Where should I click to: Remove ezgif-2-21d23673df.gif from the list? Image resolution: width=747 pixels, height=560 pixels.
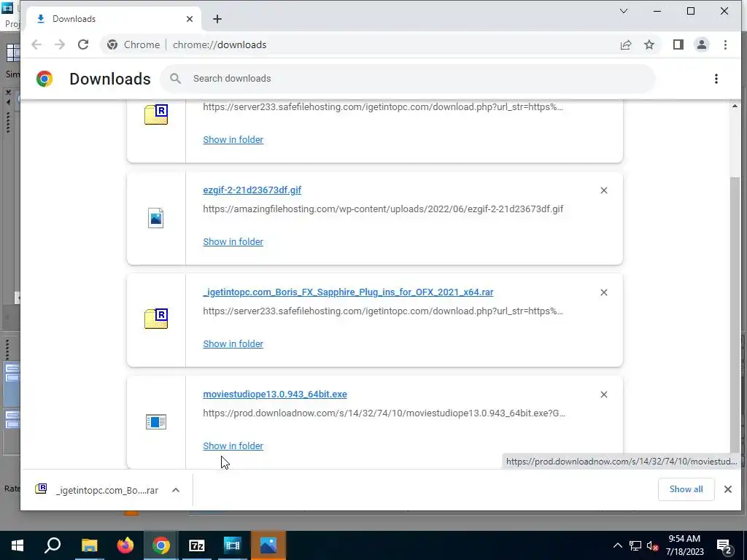(603, 190)
